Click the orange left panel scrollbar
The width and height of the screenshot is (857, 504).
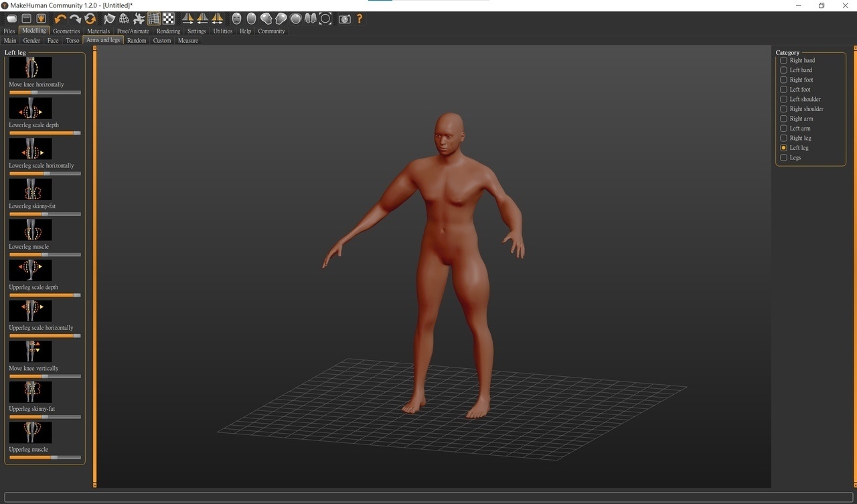[94, 266]
